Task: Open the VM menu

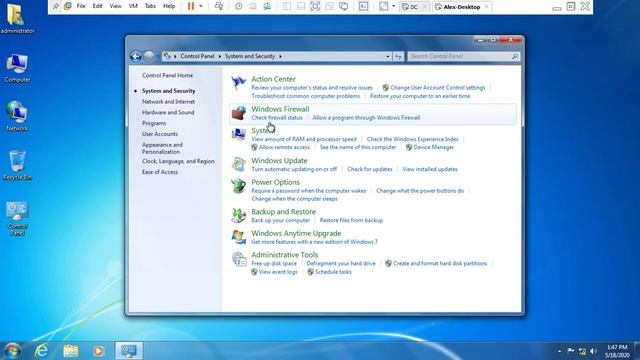Action: click(x=133, y=6)
